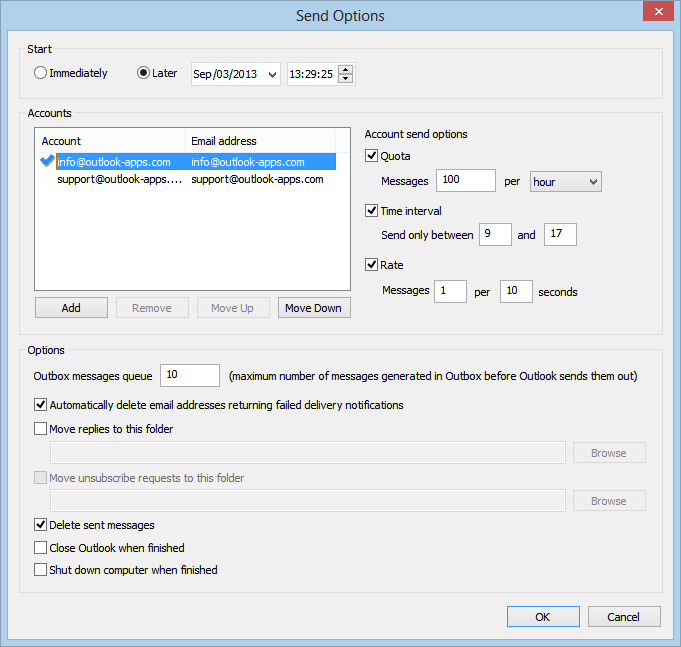Close the Send Options dialog

point(658,11)
